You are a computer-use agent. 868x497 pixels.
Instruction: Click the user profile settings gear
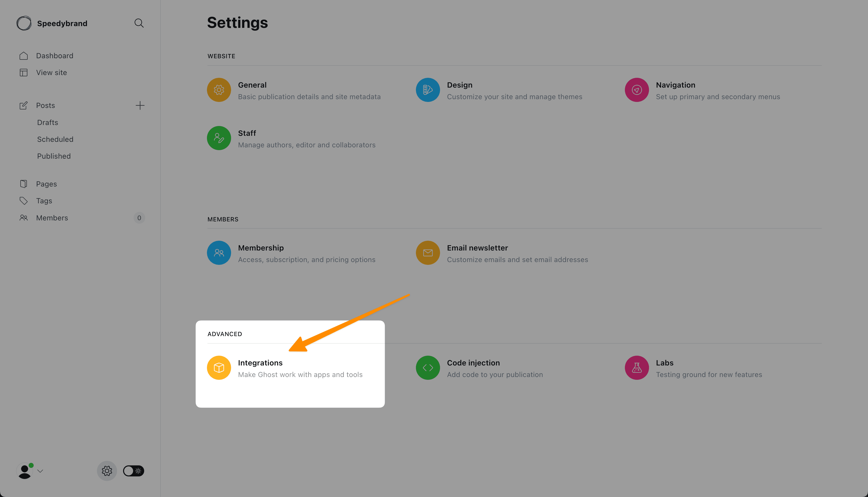107,471
